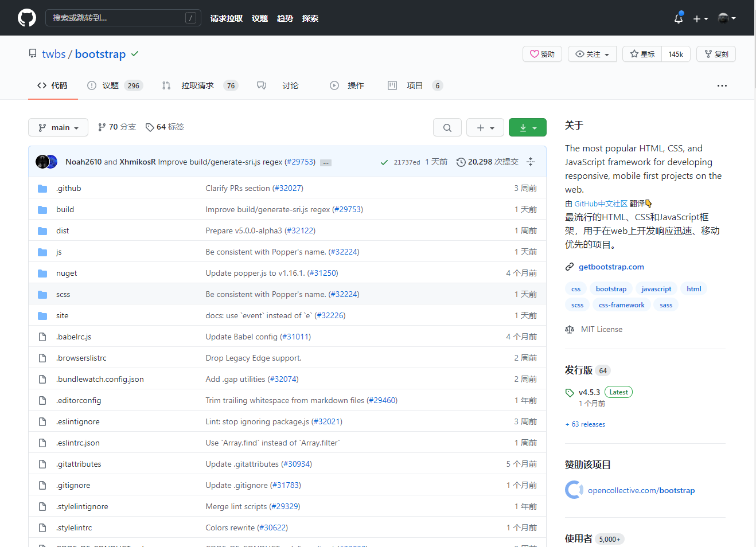Image resolution: width=756 pixels, height=547 pixels.
Task: Click the GitHub logo icon
Action: pyautogui.click(x=27, y=18)
